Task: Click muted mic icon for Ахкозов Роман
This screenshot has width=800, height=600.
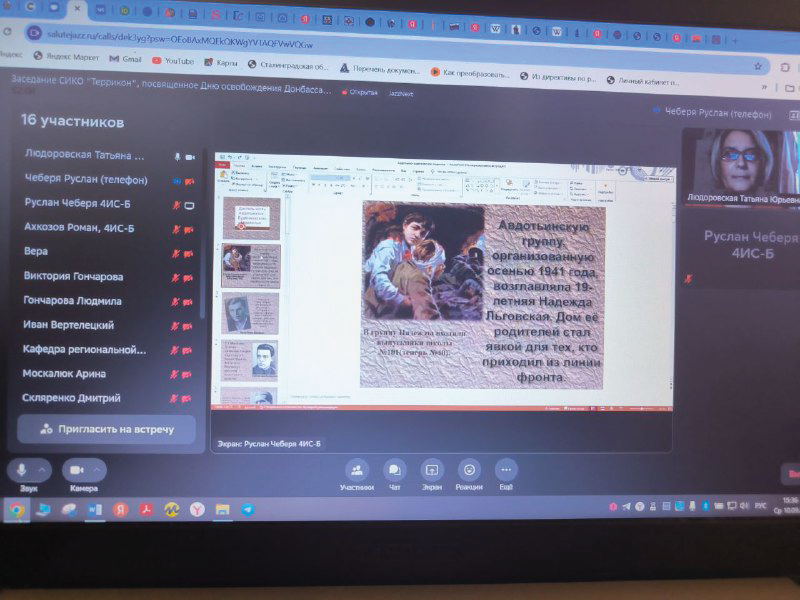Action: [x=177, y=230]
